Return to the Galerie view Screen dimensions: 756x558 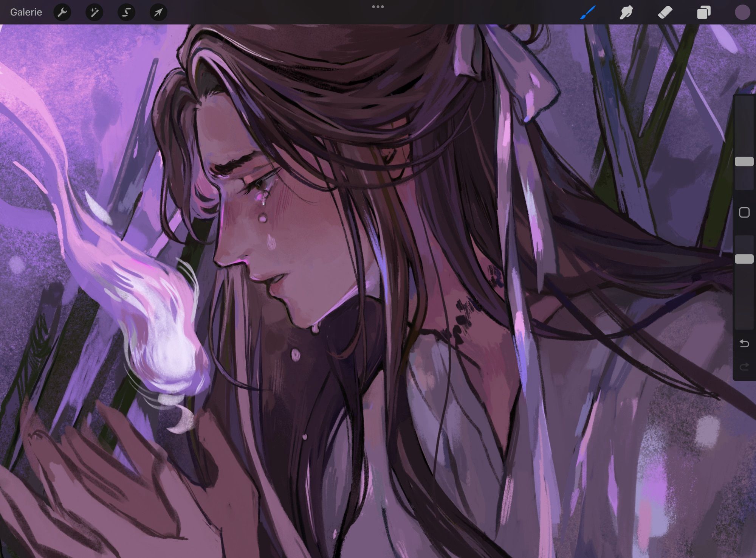click(26, 12)
